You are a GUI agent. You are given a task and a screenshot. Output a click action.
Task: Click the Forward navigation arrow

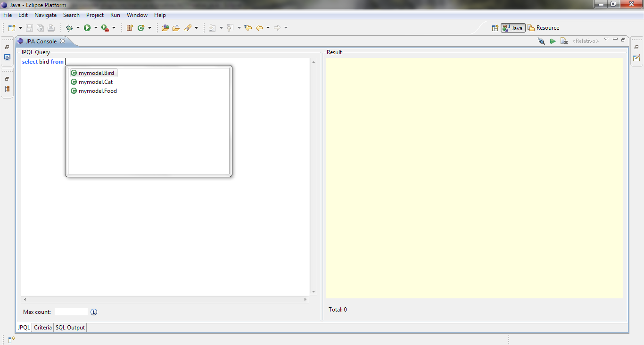point(277,28)
